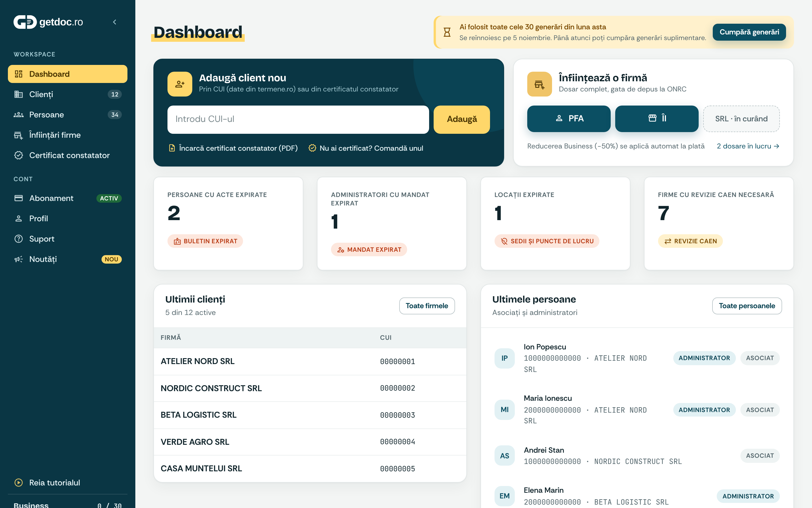Click Cumpără generări button
The width and height of the screenshot is (812, 508).
(749, 32)
